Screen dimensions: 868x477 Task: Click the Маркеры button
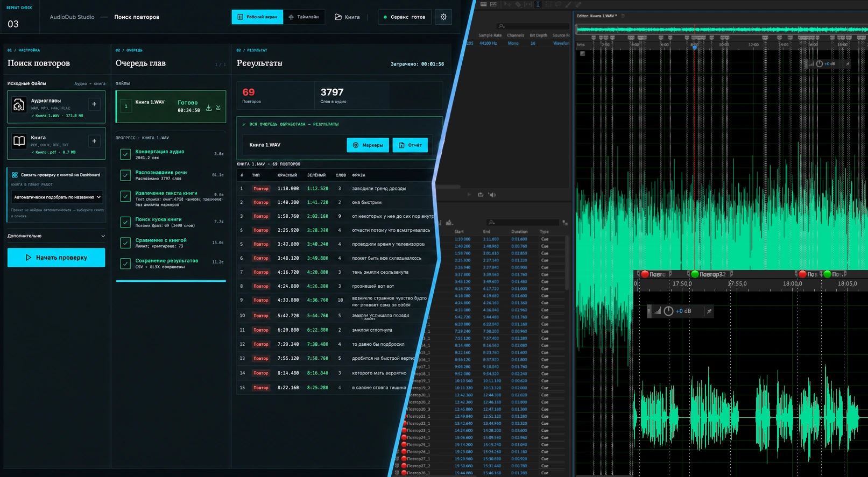(x=368, y=145)
